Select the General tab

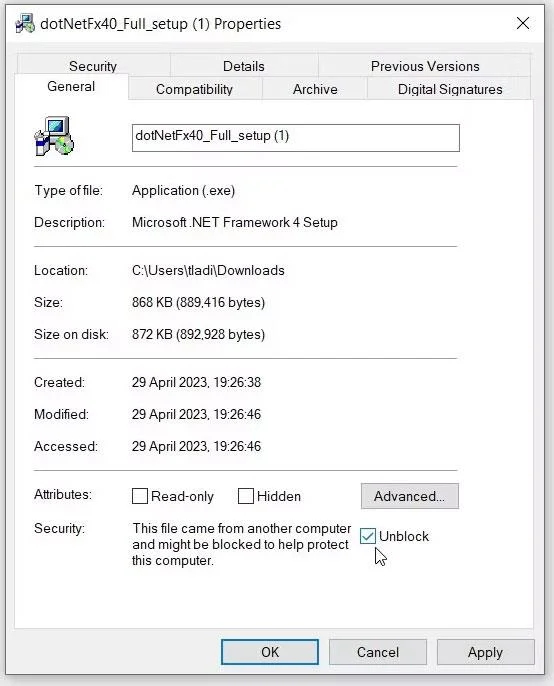71,87
